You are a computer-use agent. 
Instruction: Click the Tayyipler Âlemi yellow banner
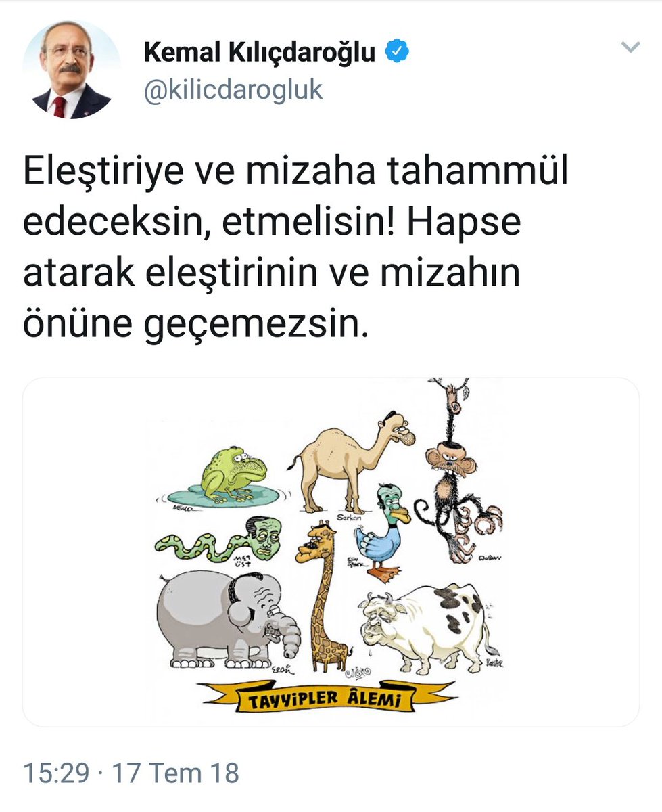click(x=326, y=697)
